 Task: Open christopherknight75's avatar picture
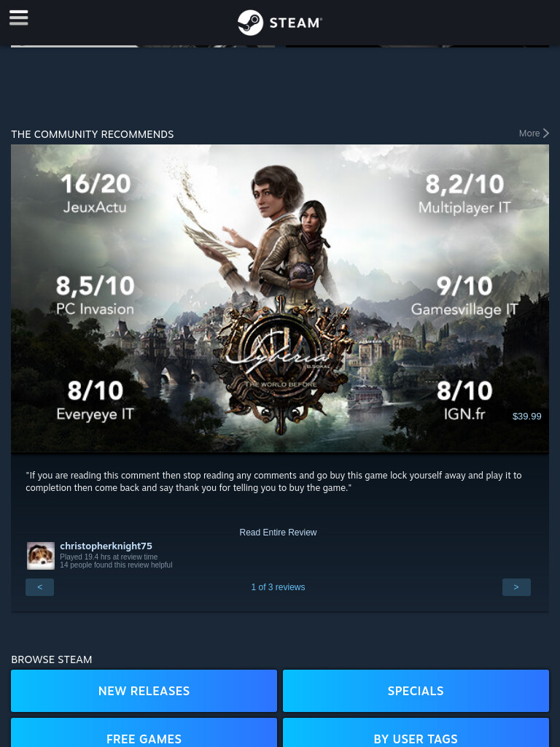click(x=41, y=555)
